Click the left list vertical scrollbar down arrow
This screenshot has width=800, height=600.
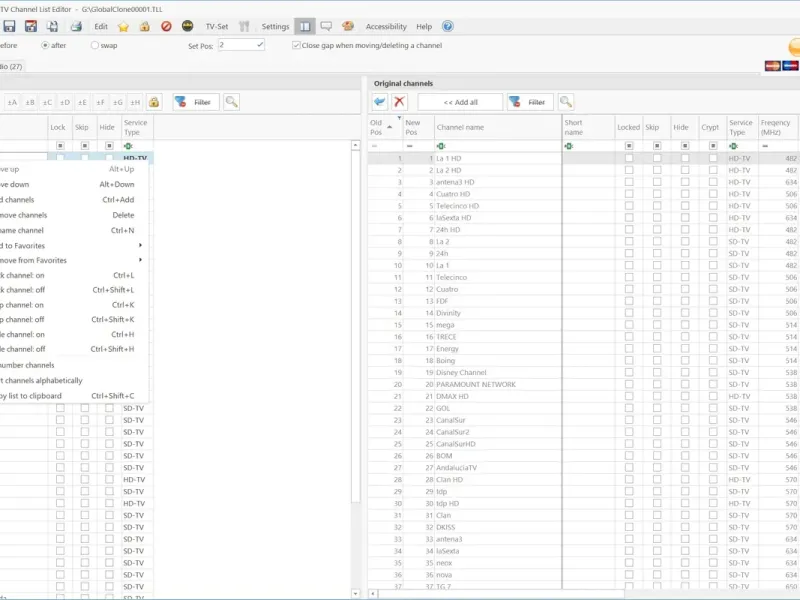pos(356,593)
